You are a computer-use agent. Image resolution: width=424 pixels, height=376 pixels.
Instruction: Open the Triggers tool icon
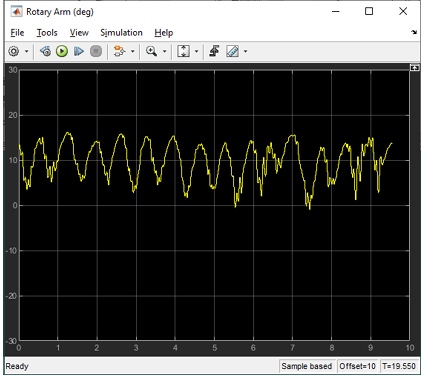coord(214,51)
